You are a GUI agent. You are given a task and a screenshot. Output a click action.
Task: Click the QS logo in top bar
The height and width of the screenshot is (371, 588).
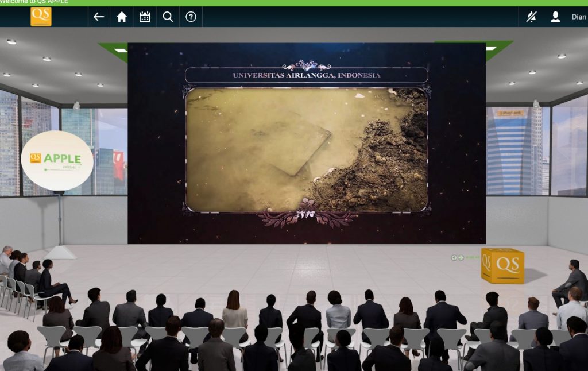pos(41,17)
